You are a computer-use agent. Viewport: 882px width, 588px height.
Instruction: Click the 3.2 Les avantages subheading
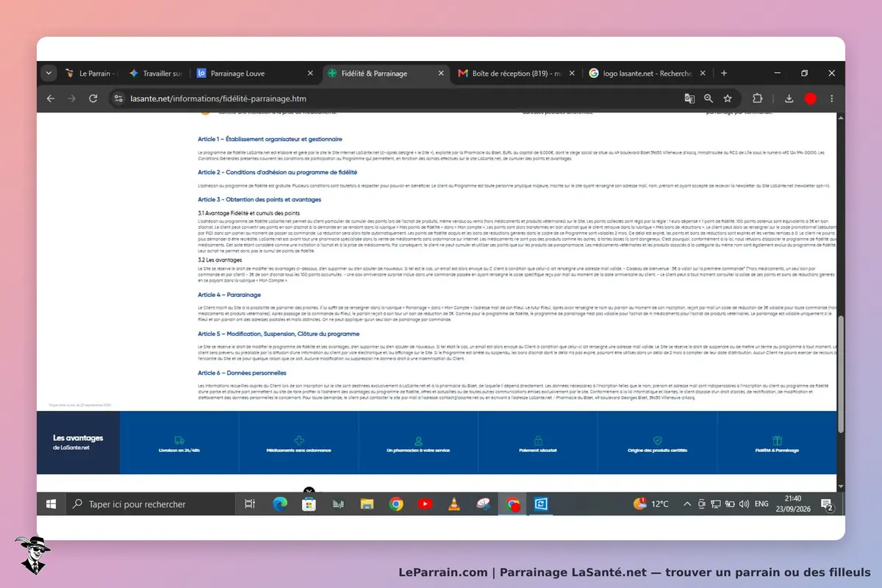(x=220, y=260)
